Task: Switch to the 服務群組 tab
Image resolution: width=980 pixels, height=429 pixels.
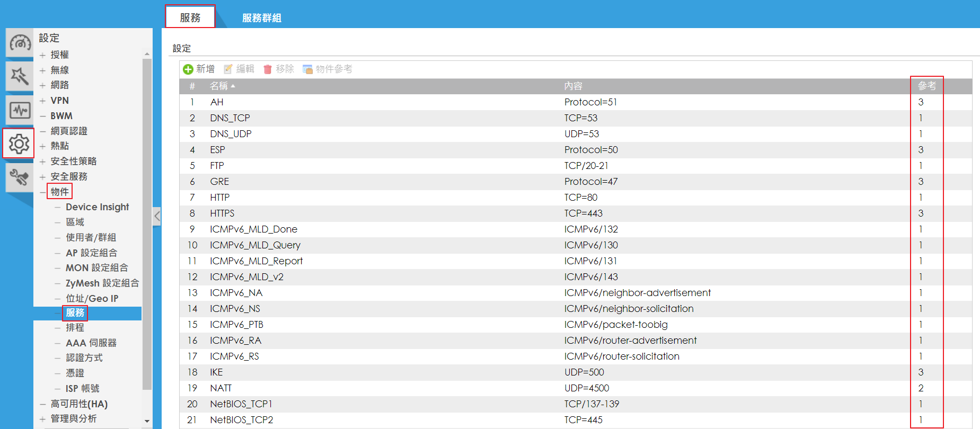Action: 262,18
